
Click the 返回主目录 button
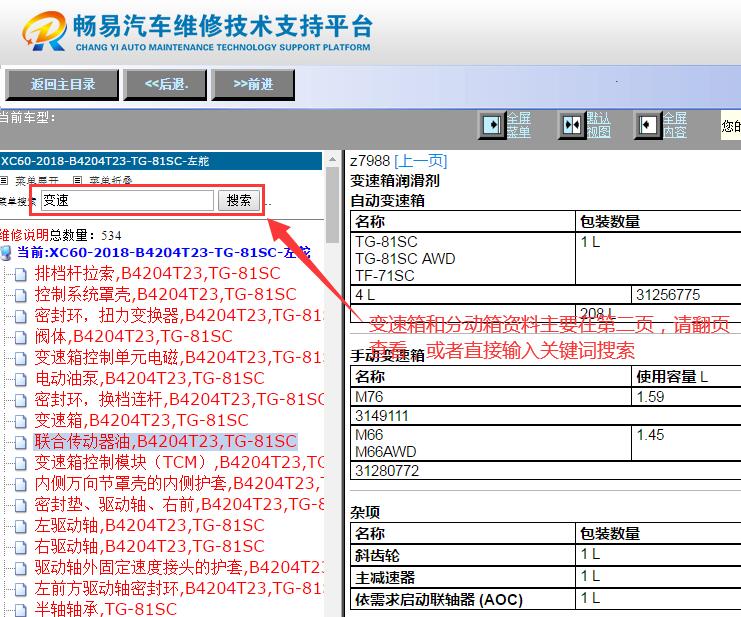[x=62, y=85]
